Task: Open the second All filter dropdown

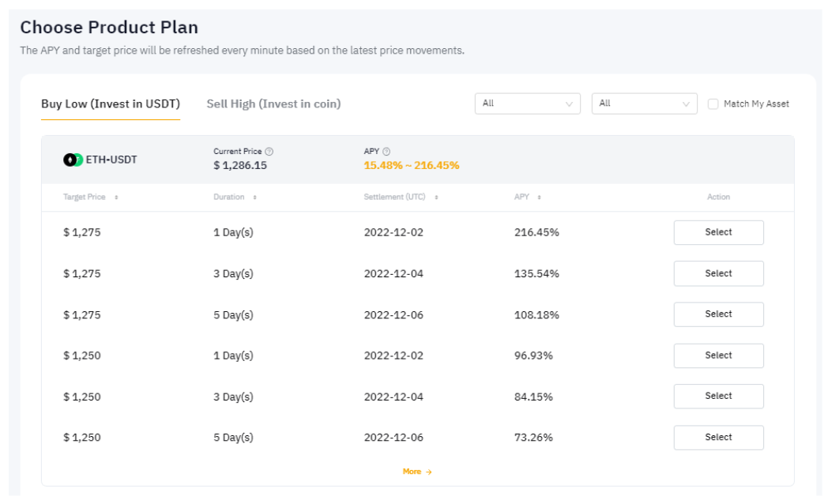Action: [x=645, y=103]
